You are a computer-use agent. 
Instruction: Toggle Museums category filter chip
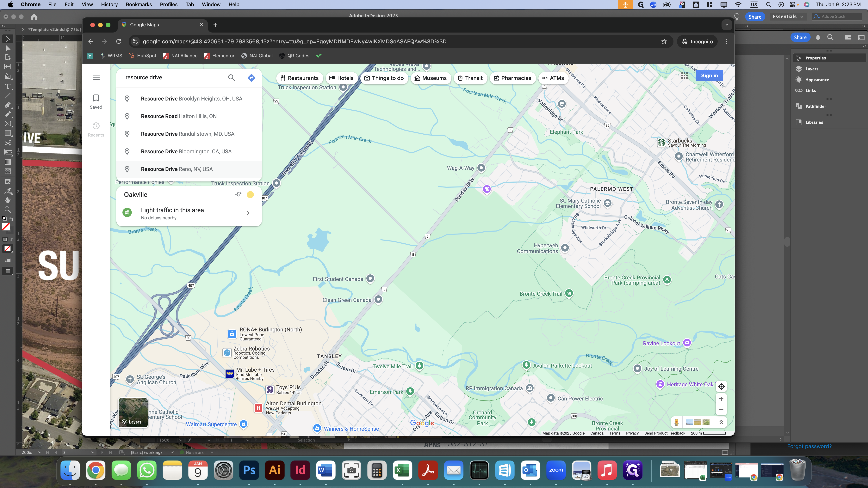431,78
